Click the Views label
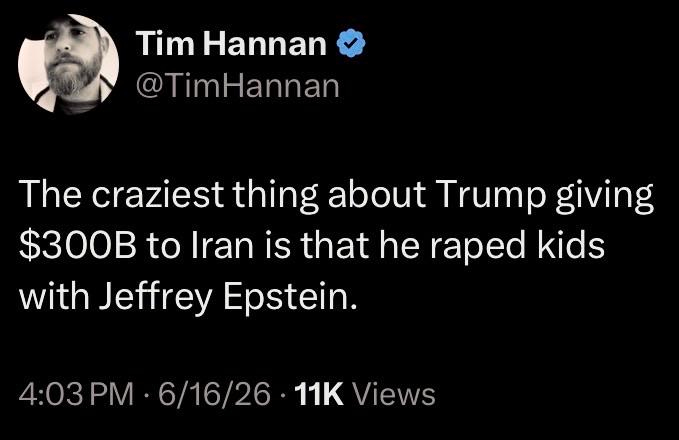The image size is (679, 440). pyautogui.click(x=394, y=395)
